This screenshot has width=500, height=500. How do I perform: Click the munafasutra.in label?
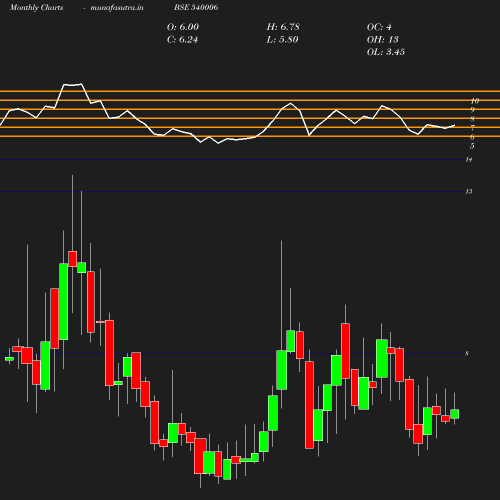point(117,7)
